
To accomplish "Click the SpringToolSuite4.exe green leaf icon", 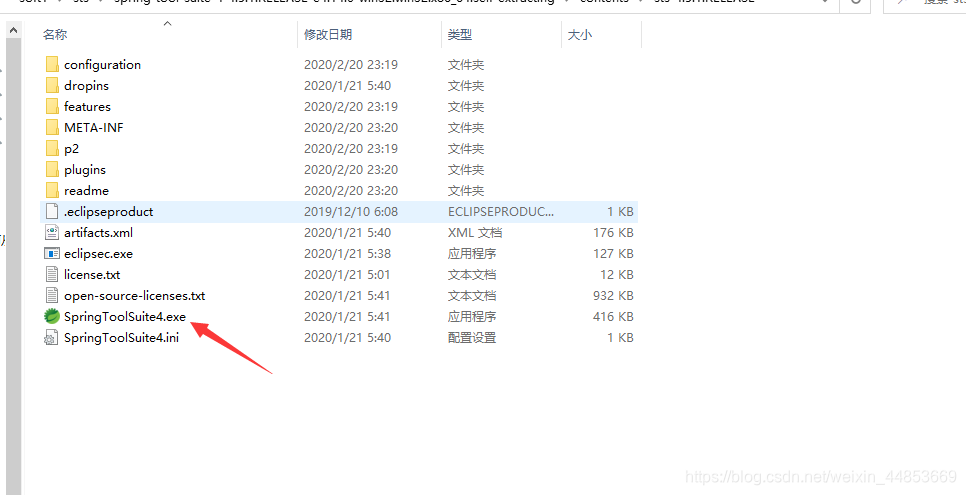I will point(52,316).
